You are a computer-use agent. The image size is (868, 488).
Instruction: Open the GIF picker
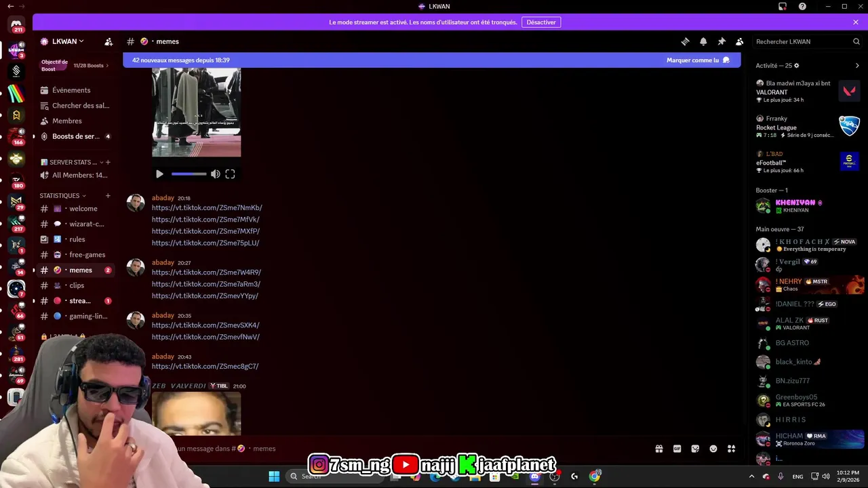(x=677, y=449)
